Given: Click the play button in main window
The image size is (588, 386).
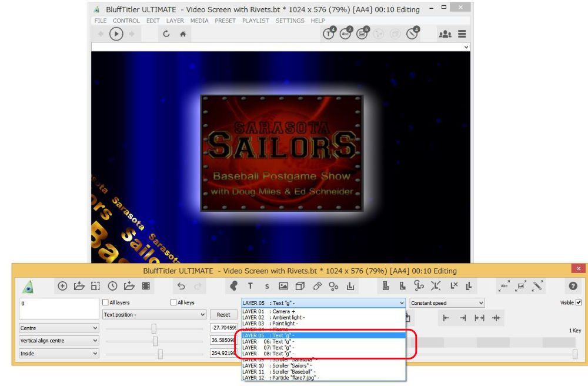Looking at the screenshot, I should (x=116, y=34).
